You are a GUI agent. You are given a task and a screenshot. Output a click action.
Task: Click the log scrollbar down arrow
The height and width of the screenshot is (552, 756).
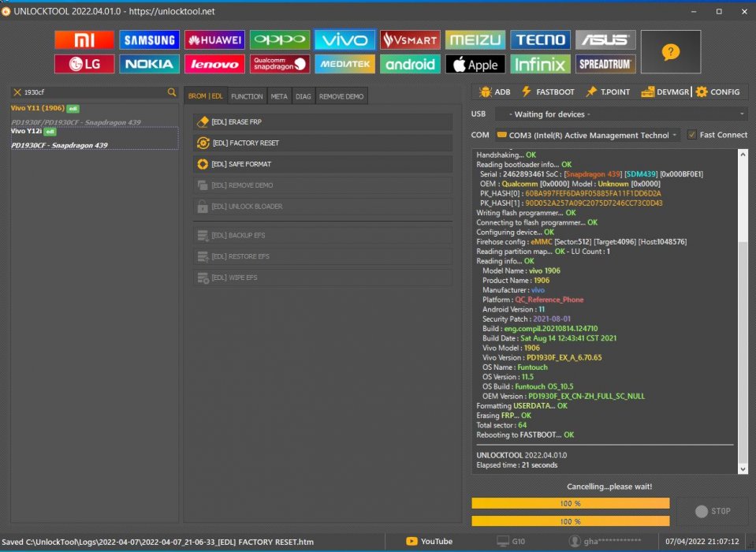(743, 469)
